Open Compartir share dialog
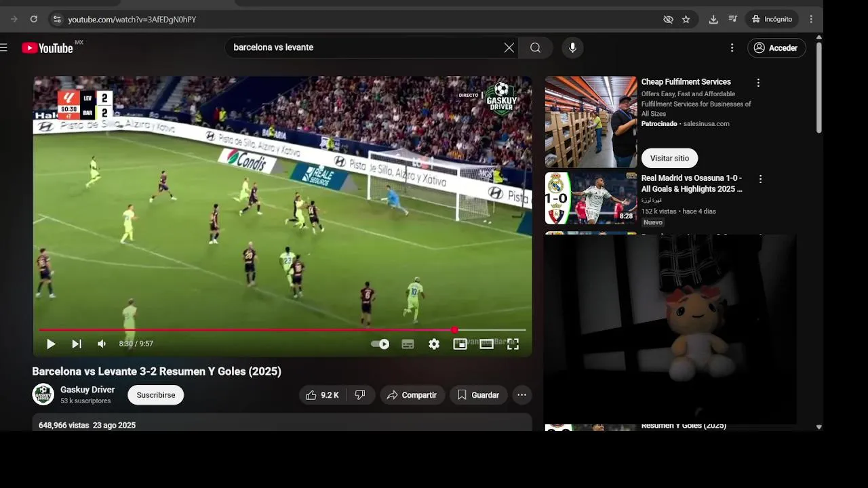The width and height of the screenshot is (868, 488). pyautogui.click(x=412, y=395)
